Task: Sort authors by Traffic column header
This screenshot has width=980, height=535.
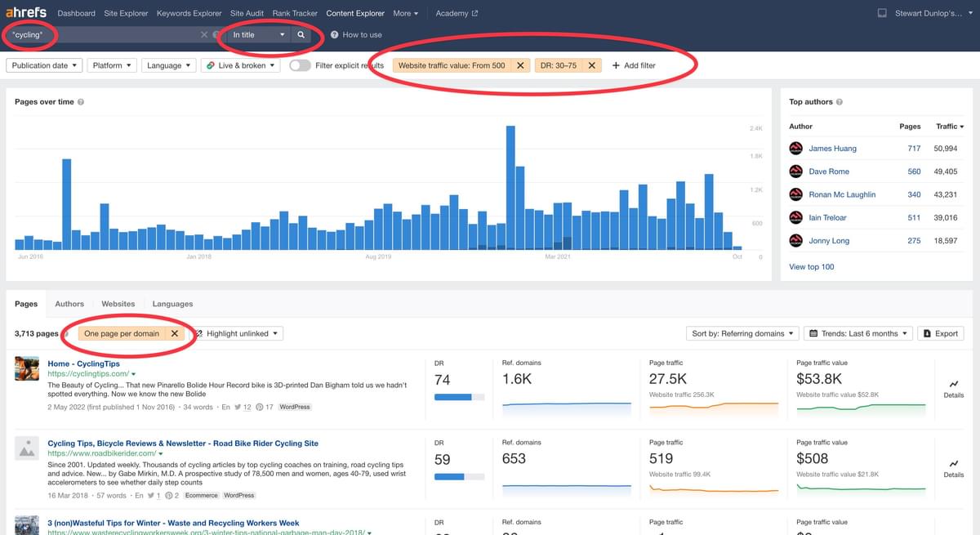Action: pyautogui.click(x=950, y=127)
